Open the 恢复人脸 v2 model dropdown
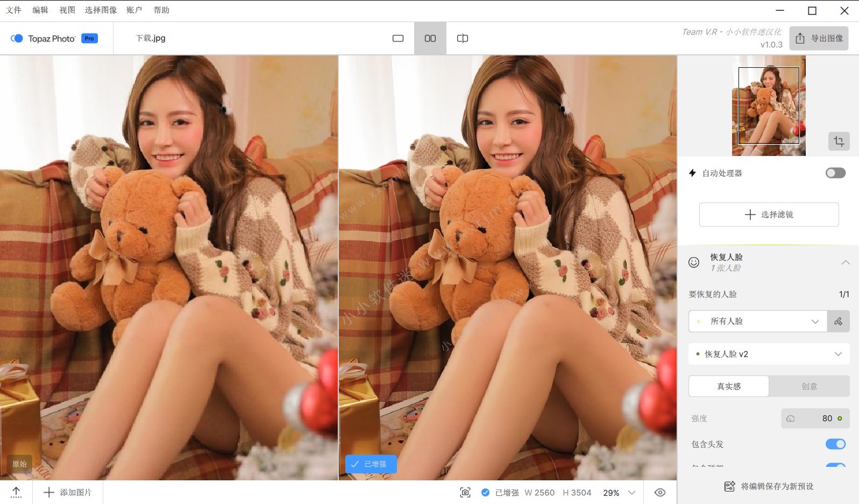The width and height of the screenshot is (859, 504). tap(769, 354)
